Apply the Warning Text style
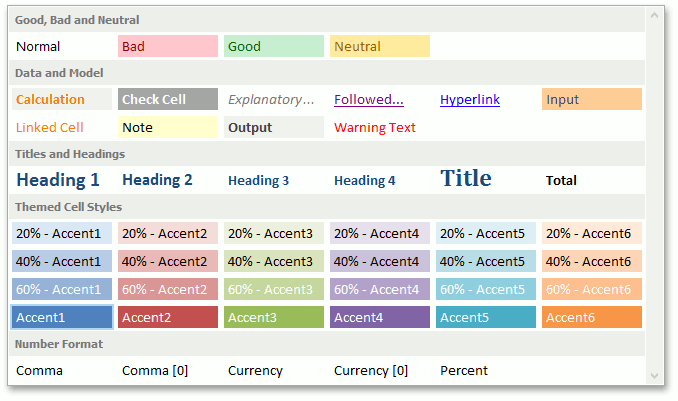The image size is (678, 401). [x=379, y=127]
